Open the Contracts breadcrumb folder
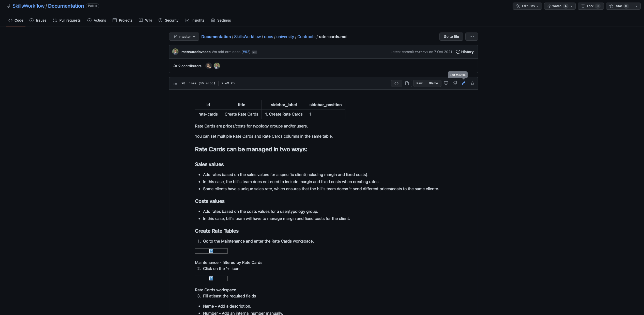The image size is (644, 315). 306,37
